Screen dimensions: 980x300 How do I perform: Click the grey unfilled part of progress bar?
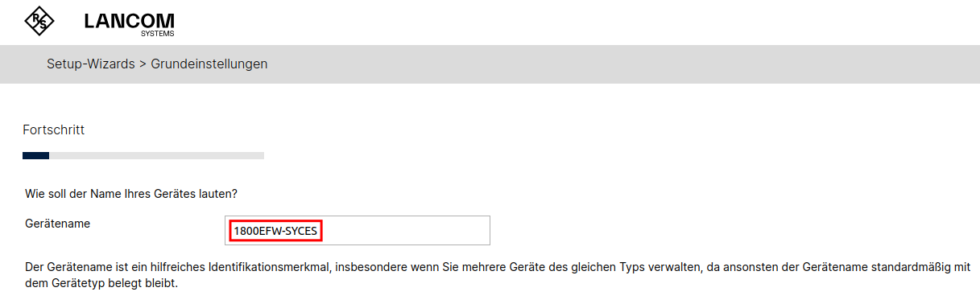156,155
